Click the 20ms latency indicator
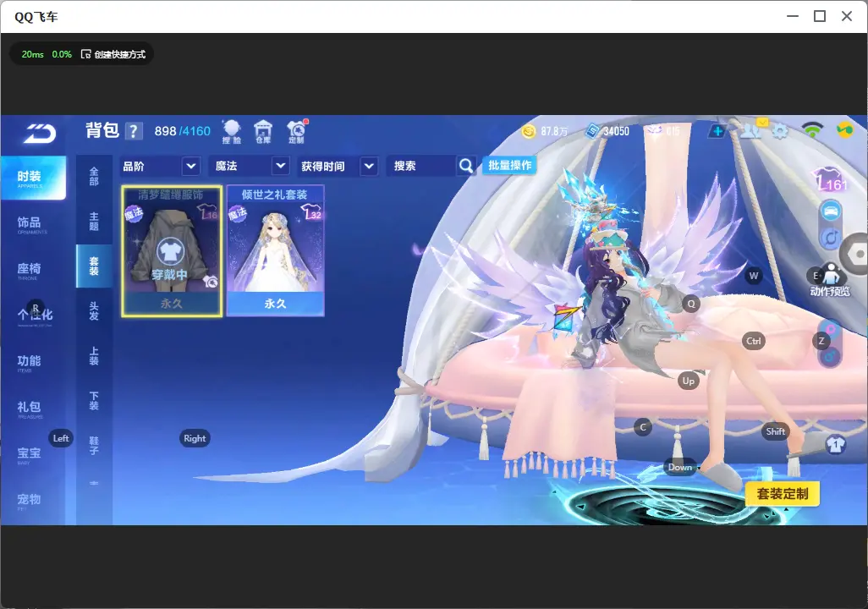Screen dimensions: 868x609 coord(33,54)
